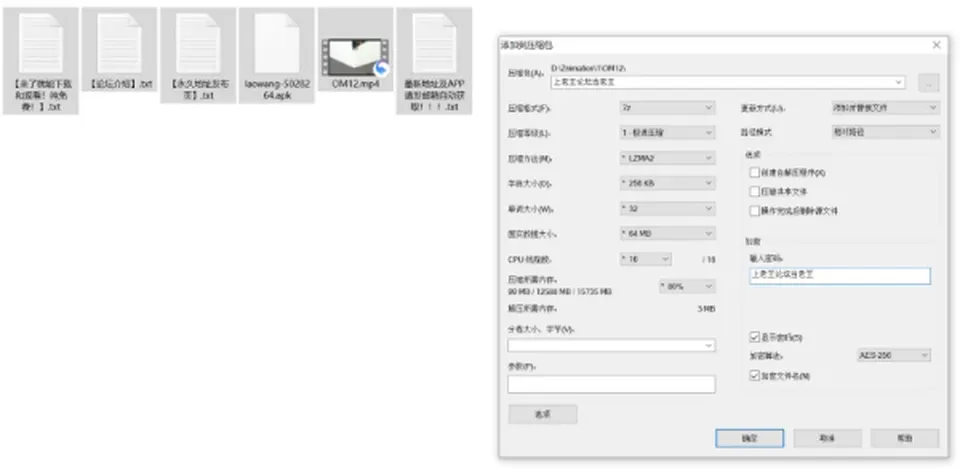Click the browse '...' button beside archive name
Screen dimensions: 960x469
tap(929, 83)
